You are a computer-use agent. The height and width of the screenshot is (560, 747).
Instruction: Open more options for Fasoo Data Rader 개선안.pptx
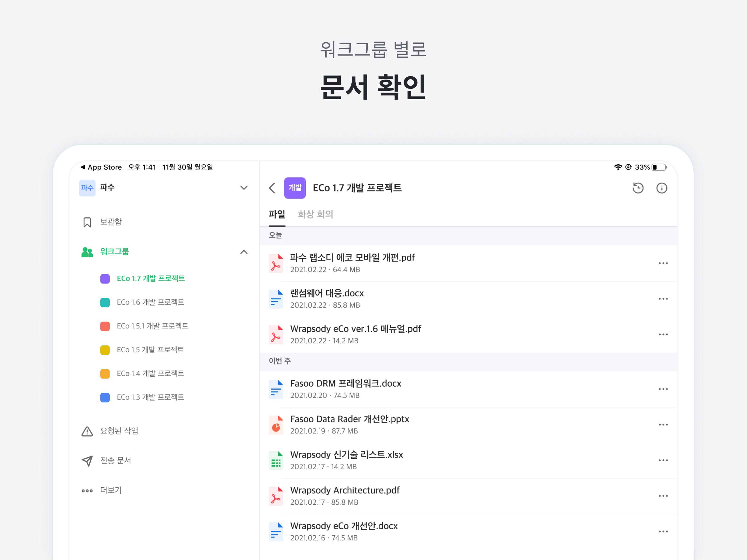point(663,425)
